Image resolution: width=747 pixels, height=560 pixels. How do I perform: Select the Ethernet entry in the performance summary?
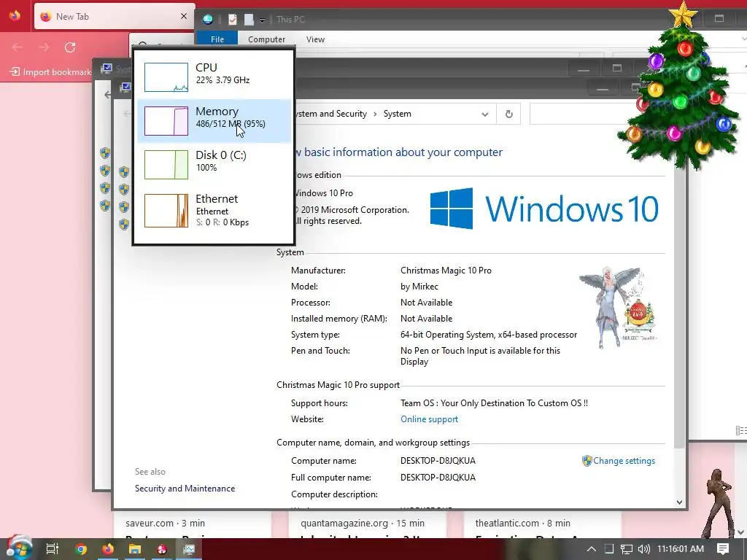(214, 210)
